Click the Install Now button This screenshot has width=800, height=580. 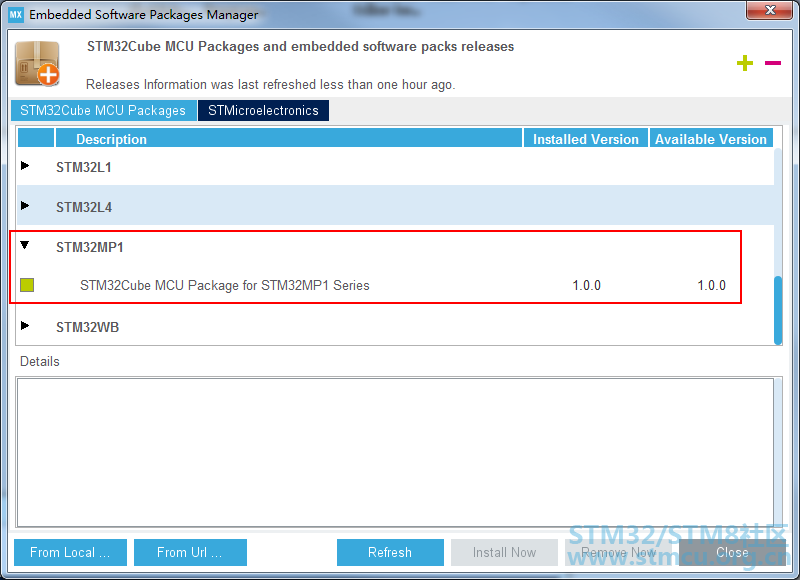click(504, 552)
